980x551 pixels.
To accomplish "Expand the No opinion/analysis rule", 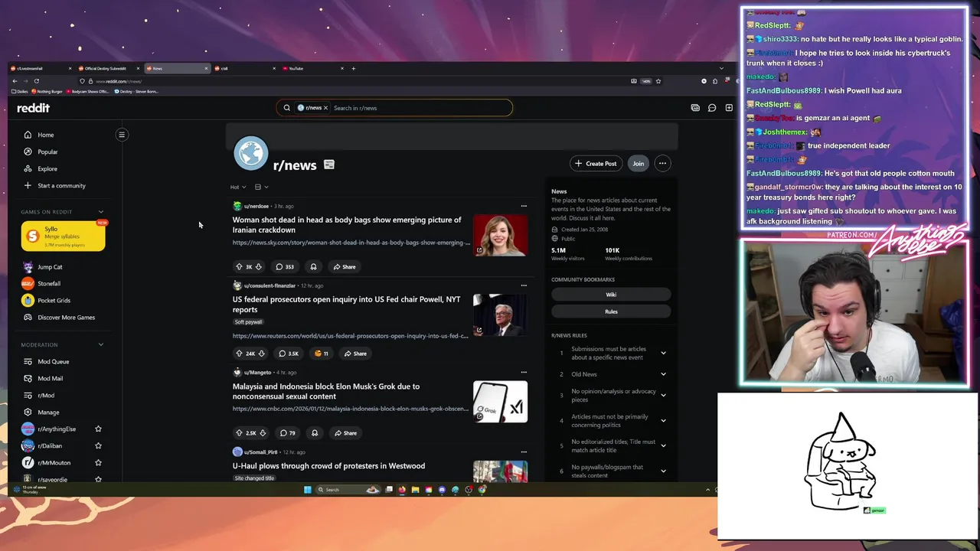I will 663,396.
